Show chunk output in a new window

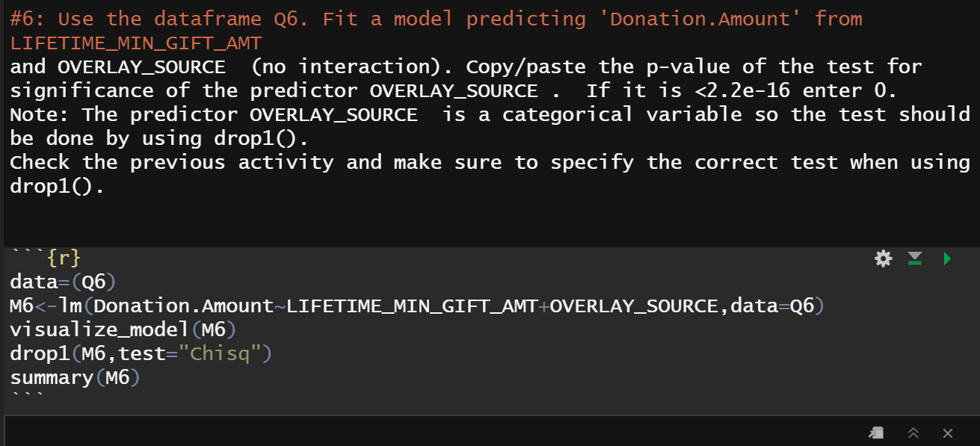coord(875,433)
